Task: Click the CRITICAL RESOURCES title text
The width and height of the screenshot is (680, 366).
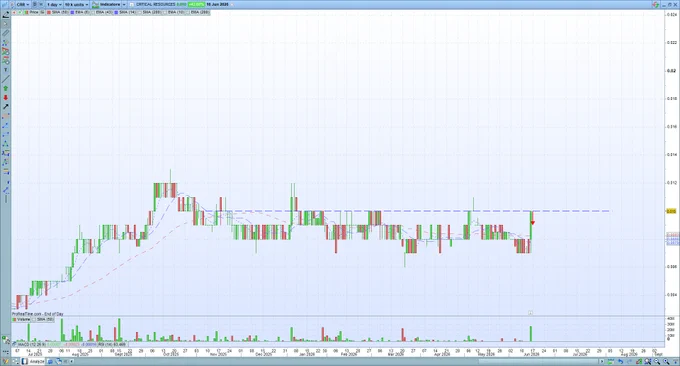Action: point(156,4)
